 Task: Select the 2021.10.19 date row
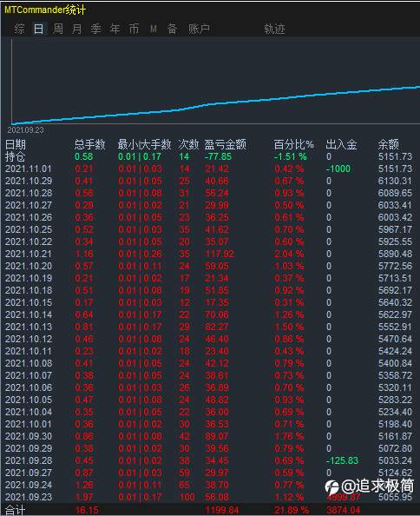tap(29, 278)
